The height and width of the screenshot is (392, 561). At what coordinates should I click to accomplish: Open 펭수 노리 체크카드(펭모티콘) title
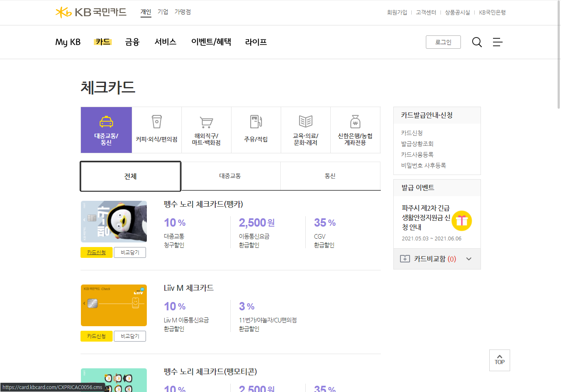(x=210, y=371)
